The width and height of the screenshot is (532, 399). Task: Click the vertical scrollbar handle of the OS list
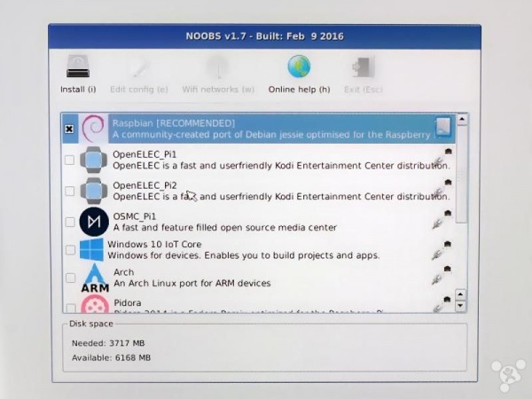pyautogui.click(x=461, y=173)
